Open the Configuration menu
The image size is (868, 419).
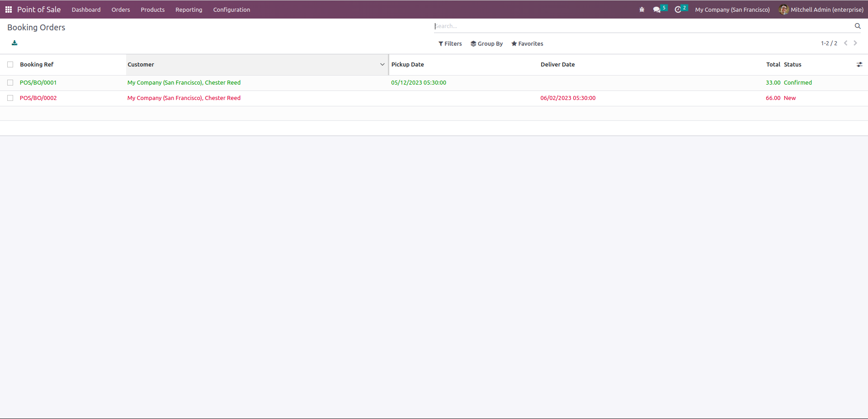point(231,10)
